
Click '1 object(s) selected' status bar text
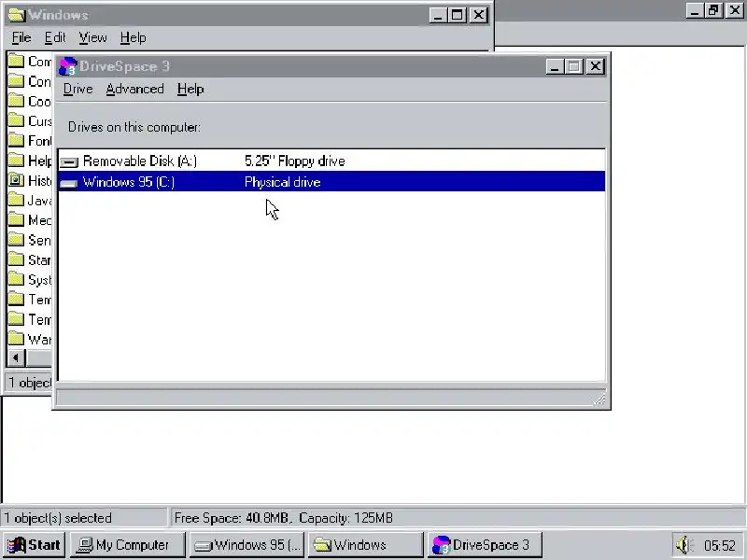pos(58,518)
